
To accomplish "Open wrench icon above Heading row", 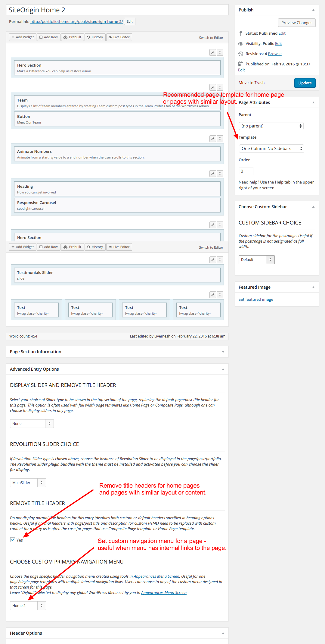I will tap(213, 174).
